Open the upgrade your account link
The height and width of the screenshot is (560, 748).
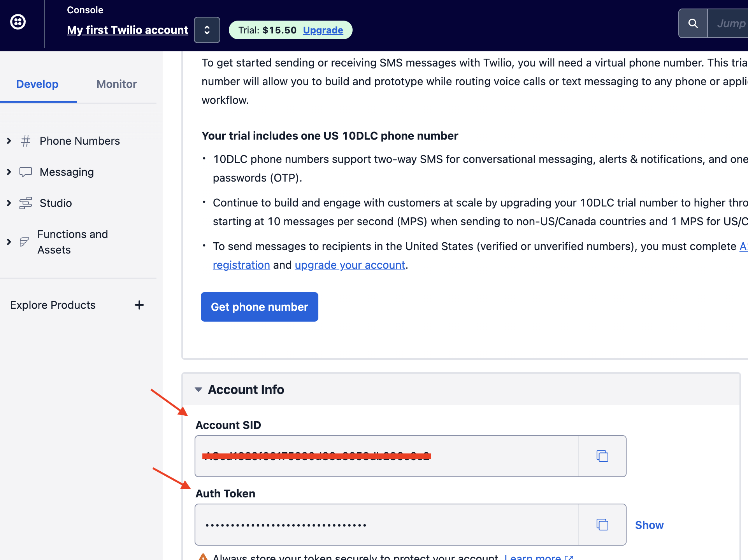coord(349,265)
